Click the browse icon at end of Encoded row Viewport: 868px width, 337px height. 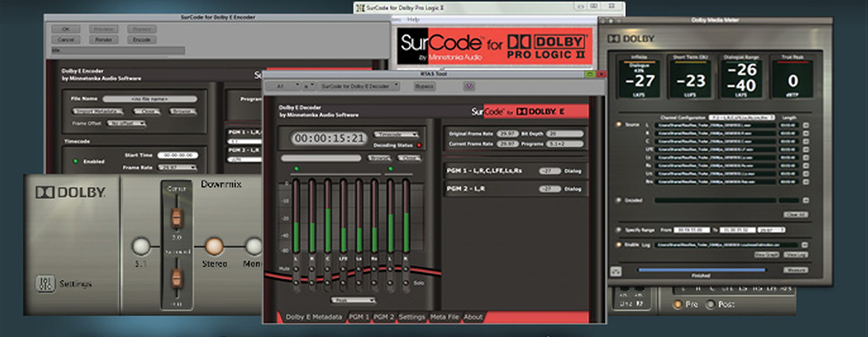[806, 200]
